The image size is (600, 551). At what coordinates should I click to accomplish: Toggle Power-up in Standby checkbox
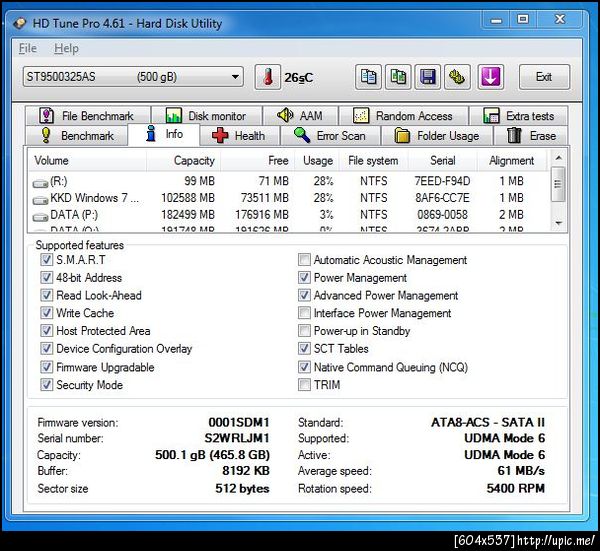coord(304,331)
